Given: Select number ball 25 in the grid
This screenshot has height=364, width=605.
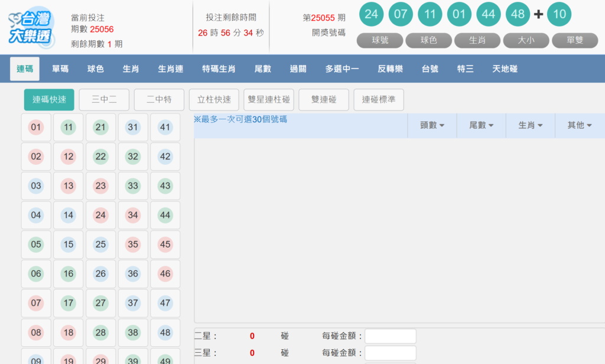Looking at the screenshot, I should pos(100,245).
